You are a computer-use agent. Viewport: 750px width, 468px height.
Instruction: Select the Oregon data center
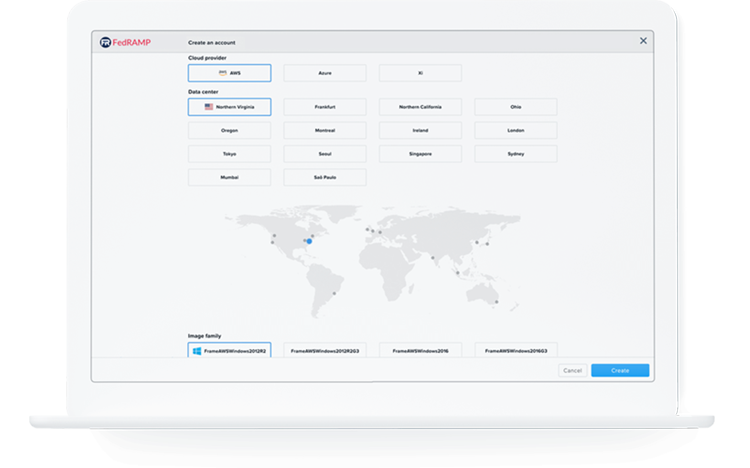click(229, 130)
